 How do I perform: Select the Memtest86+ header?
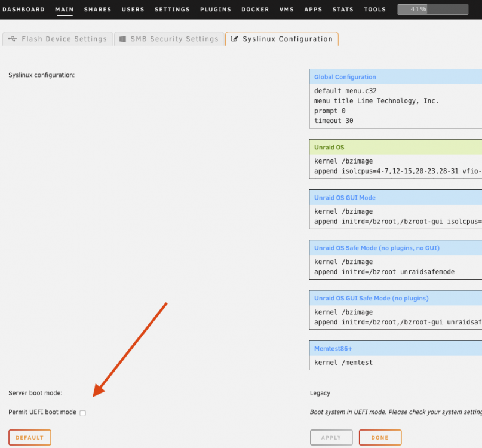[x=395, y=349]
